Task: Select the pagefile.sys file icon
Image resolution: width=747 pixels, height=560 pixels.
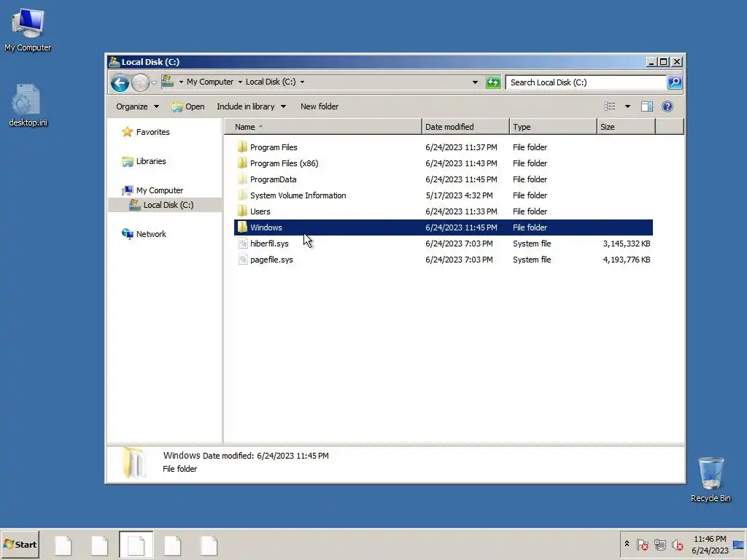Action: click(242, 260)
